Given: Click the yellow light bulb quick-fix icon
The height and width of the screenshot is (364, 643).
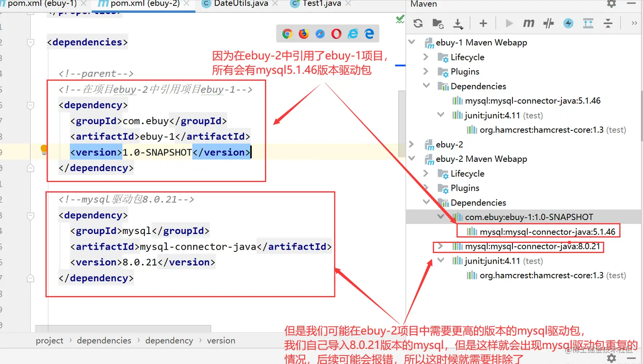Looking at the screenshot, I should pyautogui.click(x=44, y=149).
